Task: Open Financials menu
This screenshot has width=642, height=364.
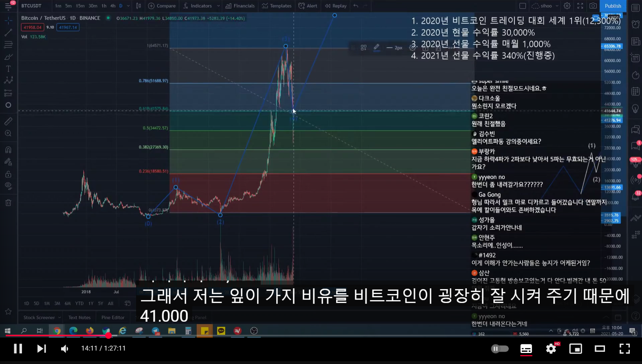Action: tap(240, 6)
